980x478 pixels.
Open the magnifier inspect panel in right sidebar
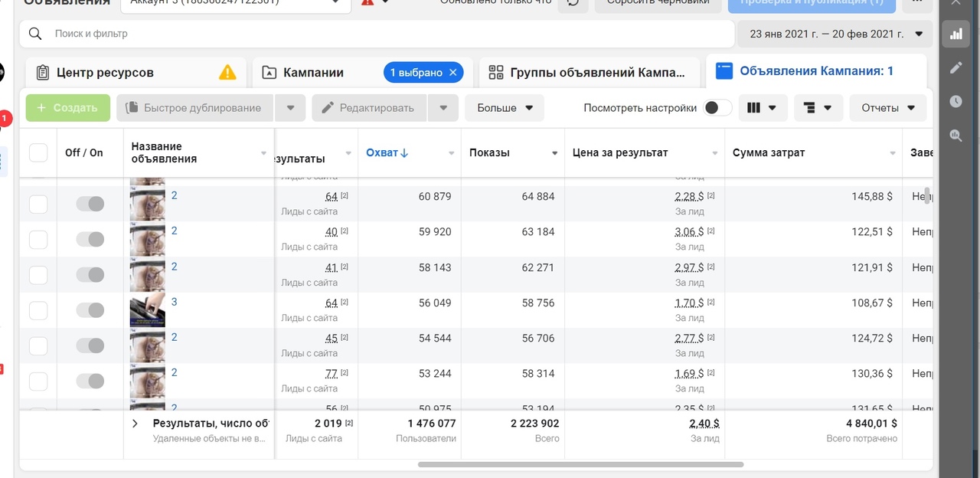tap(955, 136)
